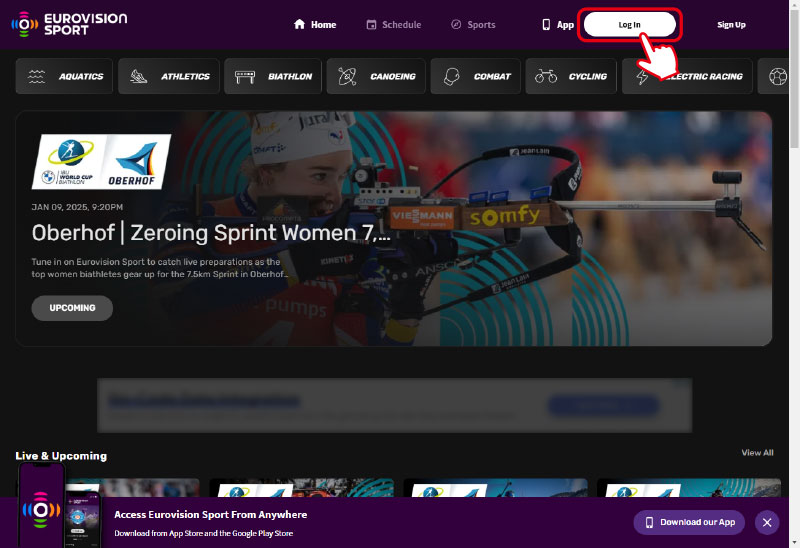
Task: Click the Eurovision Sport logo
Action: tap(69, 24)
